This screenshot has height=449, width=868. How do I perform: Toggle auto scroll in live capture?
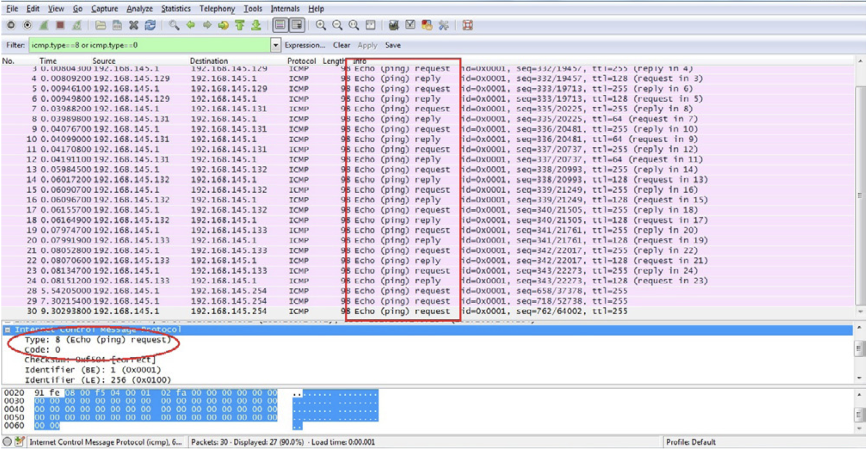[297, 25]
